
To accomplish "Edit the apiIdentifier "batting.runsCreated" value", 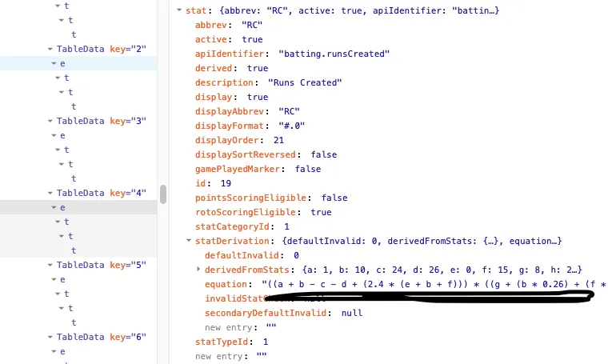I will pyautogui.click(x=333, y=54).
